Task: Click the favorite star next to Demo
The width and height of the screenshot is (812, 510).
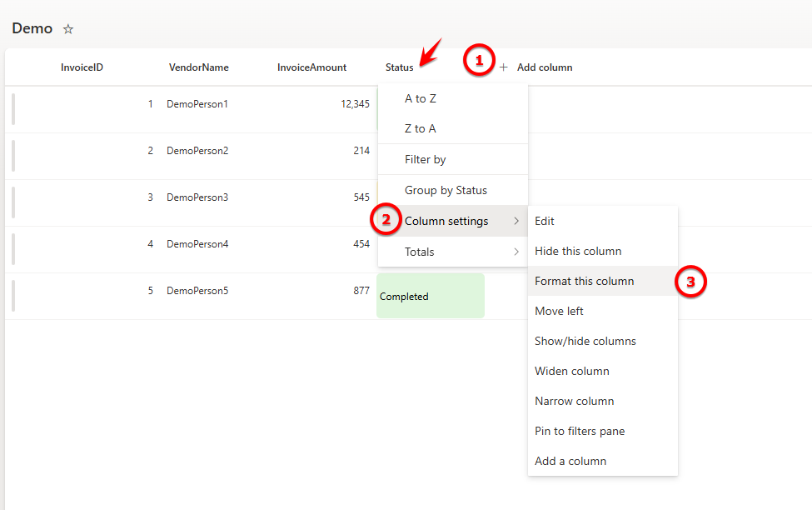Action: pyautogui.click(x=68, y=29)
